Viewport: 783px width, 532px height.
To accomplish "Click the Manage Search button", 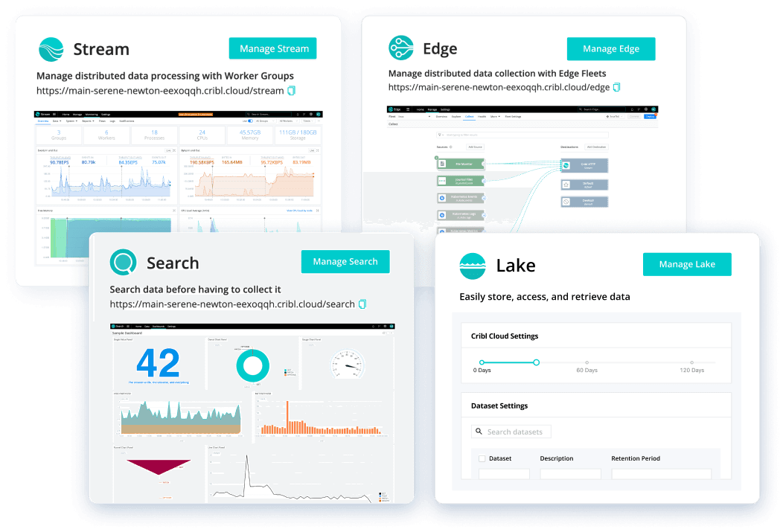I will 345,261.
